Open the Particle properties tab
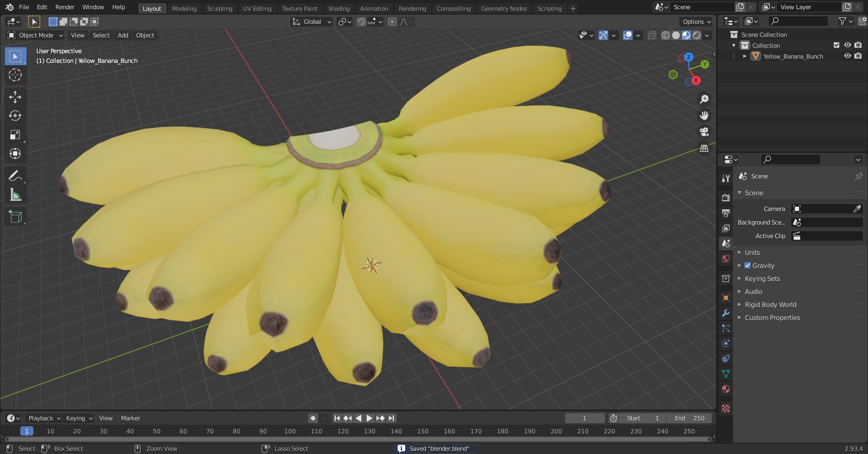The width and height of the screenshot is (868, 454). 726,328
